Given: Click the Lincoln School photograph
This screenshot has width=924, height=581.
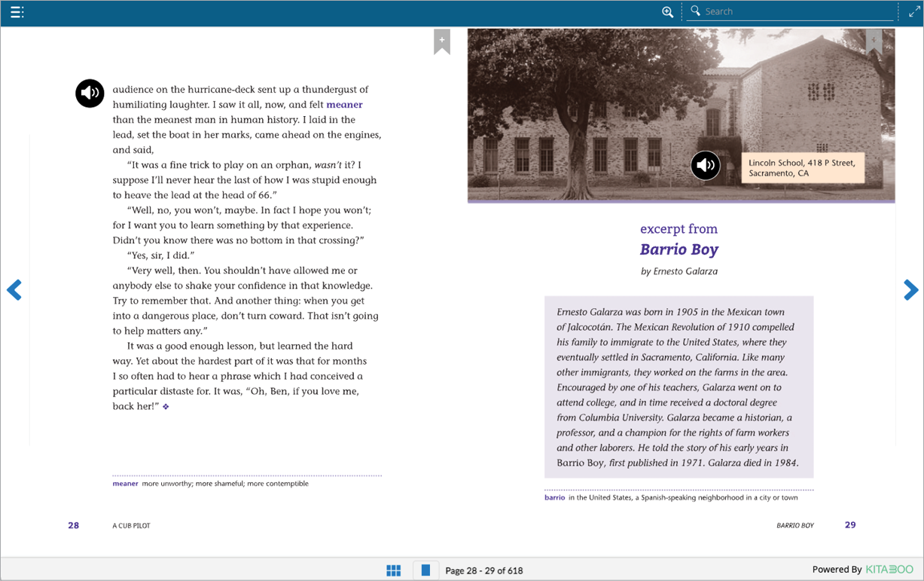Looking at the screenshot, I should click(x=681, y=115).
